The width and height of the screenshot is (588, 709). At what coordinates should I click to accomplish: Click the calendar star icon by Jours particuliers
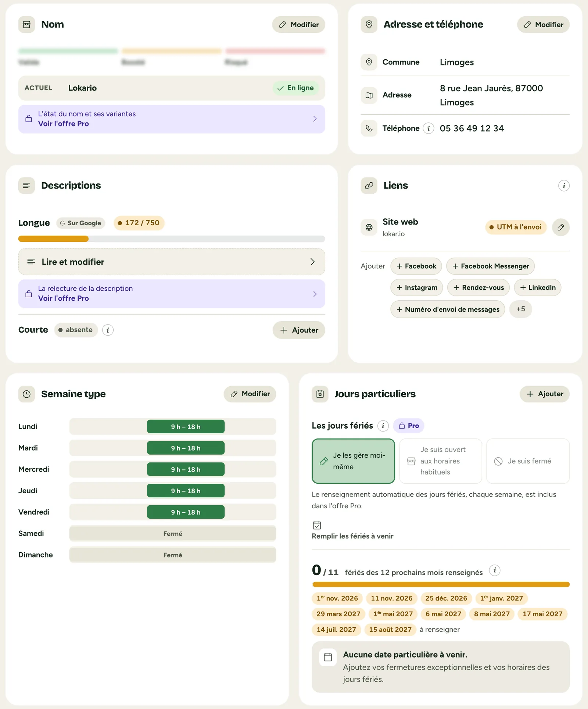point(320,394)
